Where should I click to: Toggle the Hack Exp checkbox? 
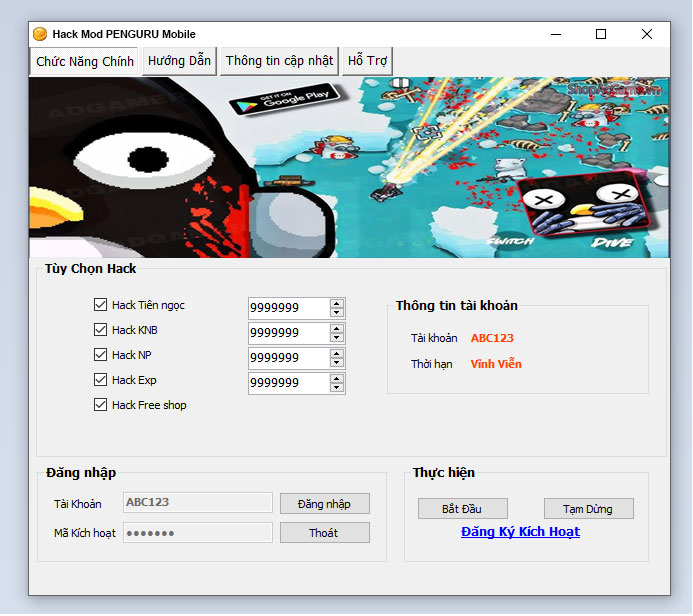[x=100, y=380]
